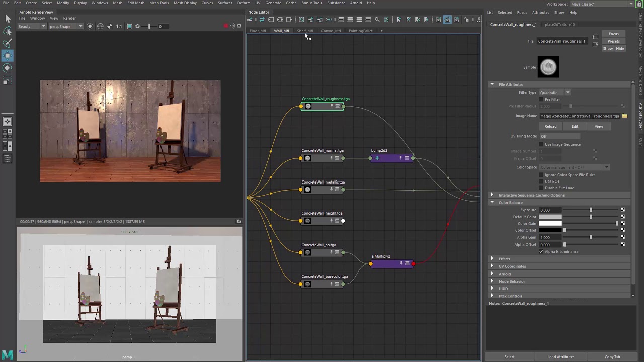Open RenderView Render menu
This screenshot has height=362, width=644.
tap(69, 18)
